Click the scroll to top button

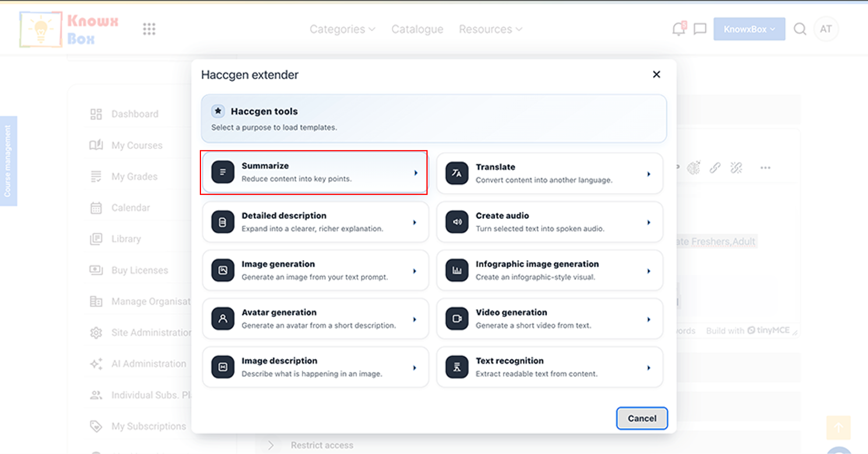pyautogui.click(x=838, y=428)
